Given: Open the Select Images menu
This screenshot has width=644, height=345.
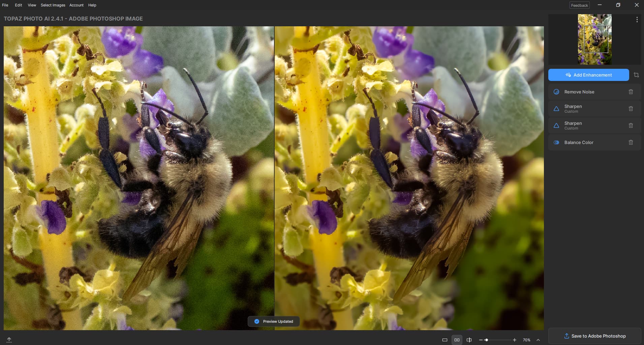Looking at the screenshot, I should (x=53, y=5).
